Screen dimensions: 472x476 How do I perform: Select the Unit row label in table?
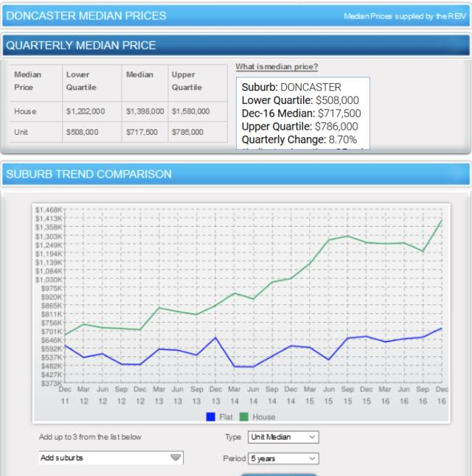(22, 132)
